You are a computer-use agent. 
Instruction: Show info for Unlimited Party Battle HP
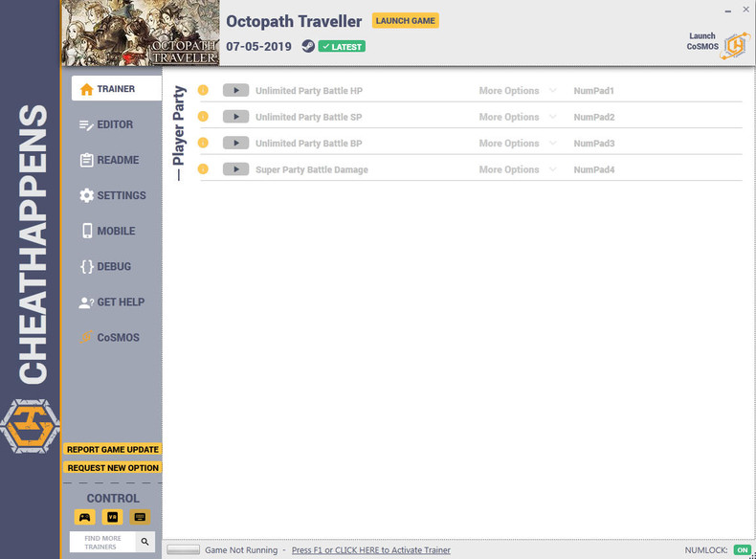(203, 90)
